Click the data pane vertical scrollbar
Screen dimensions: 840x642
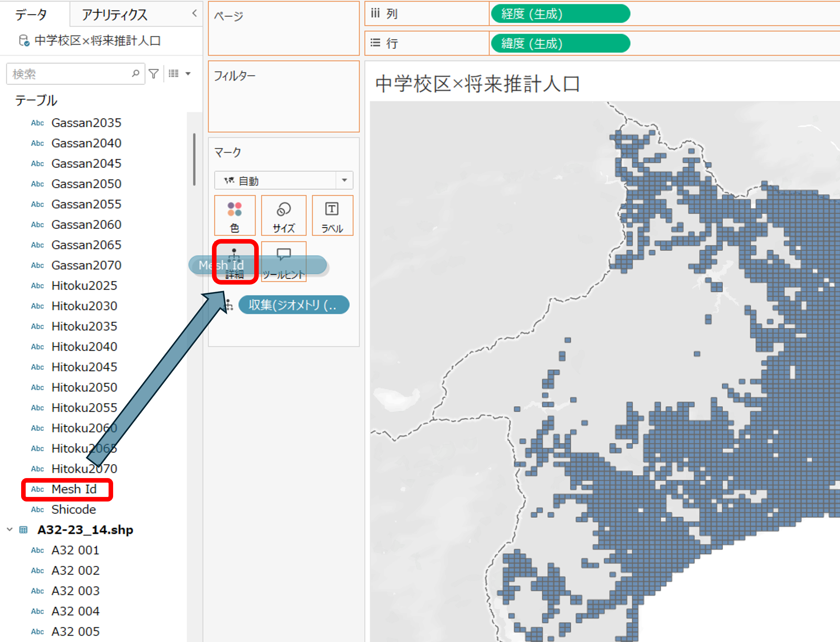tap(194, 159)
